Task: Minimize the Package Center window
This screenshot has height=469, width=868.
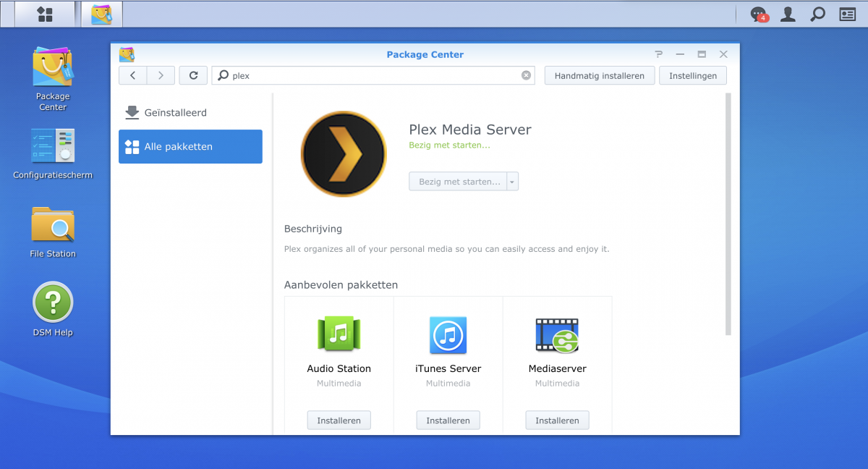Action: coord(680,54)
